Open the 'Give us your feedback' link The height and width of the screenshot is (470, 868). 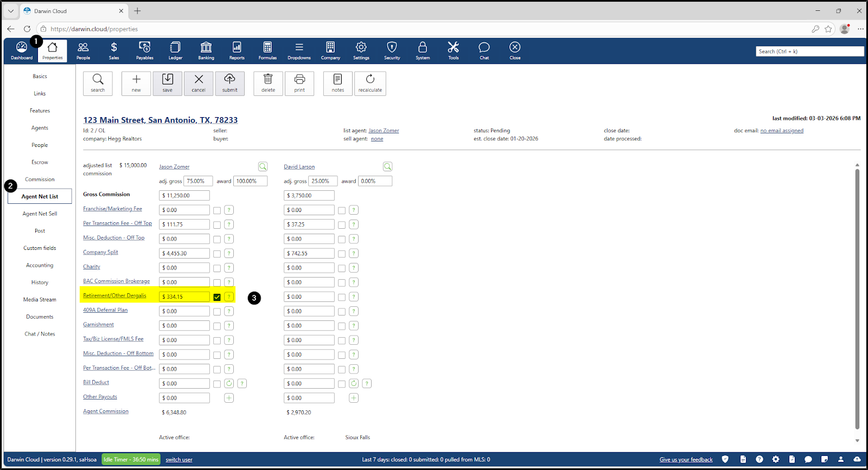[686, 460]
